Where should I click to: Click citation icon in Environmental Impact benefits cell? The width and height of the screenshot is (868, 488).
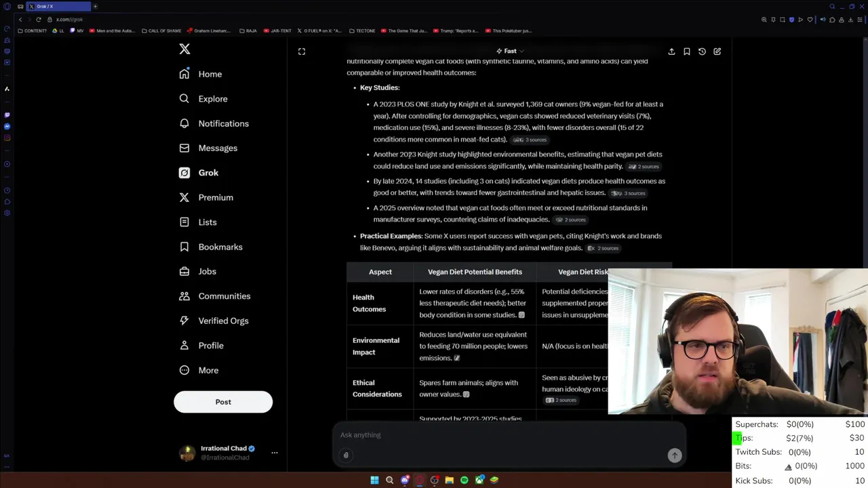click(456, 358)
